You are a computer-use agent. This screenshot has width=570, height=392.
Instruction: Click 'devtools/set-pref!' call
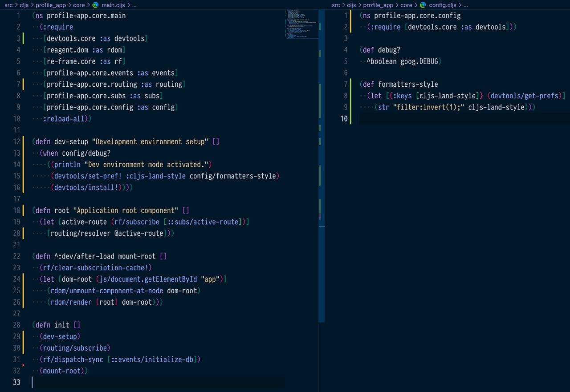coord(88,176)
